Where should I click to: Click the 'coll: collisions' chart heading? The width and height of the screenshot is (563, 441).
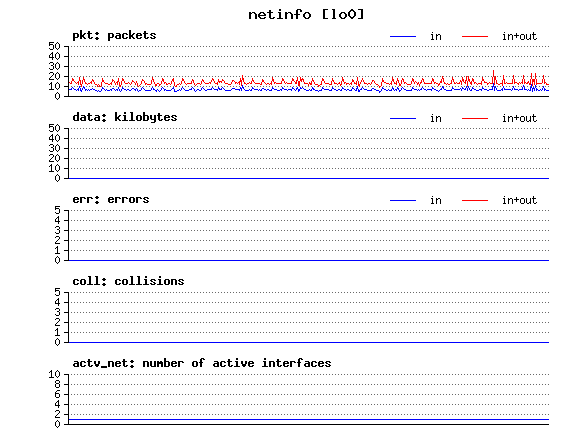click(x=128, y=281)
